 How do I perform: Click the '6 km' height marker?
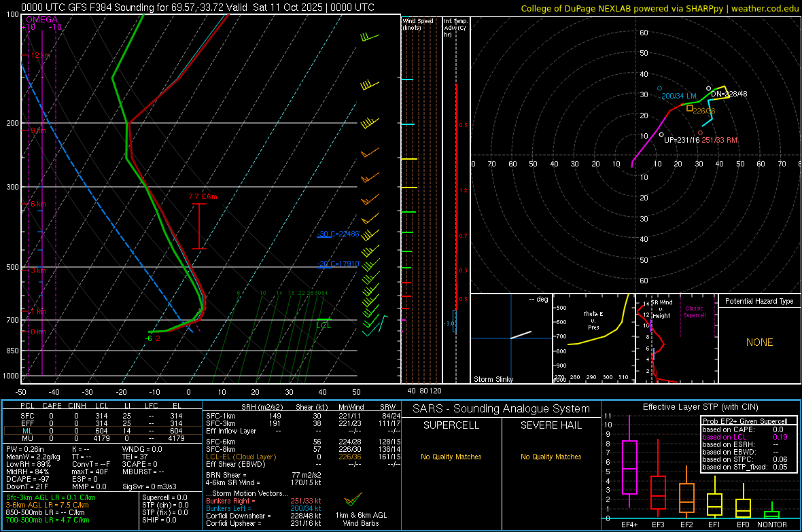38,204
